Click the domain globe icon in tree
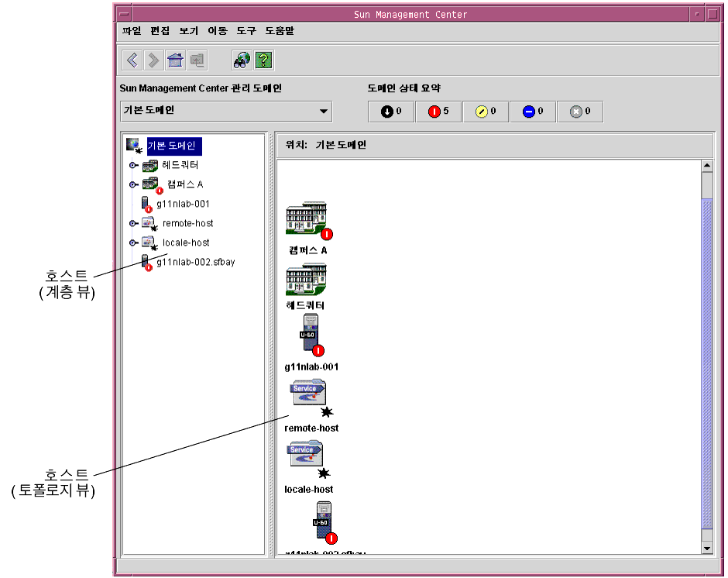This screenshot has height=578, width=728. click(x=134, y=146)
